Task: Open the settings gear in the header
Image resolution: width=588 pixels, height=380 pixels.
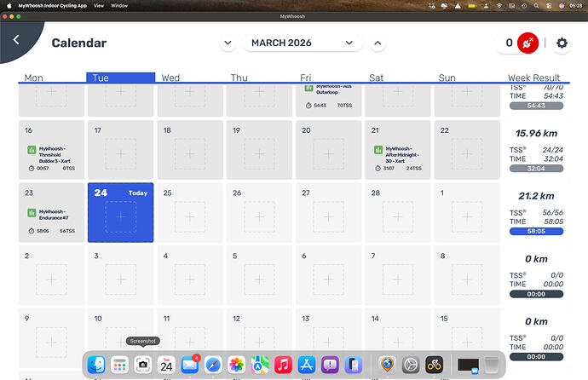Action: point(562,43)
